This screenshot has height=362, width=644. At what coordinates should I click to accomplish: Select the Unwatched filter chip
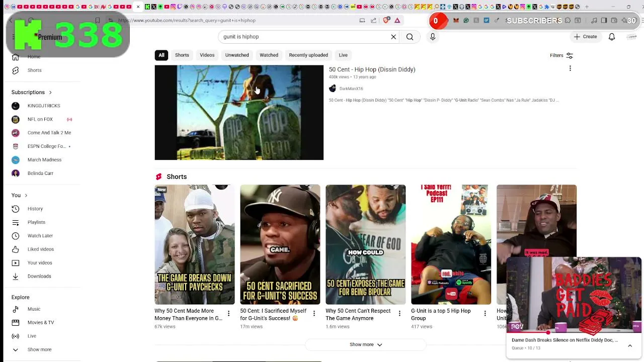(x=237, y=55)
